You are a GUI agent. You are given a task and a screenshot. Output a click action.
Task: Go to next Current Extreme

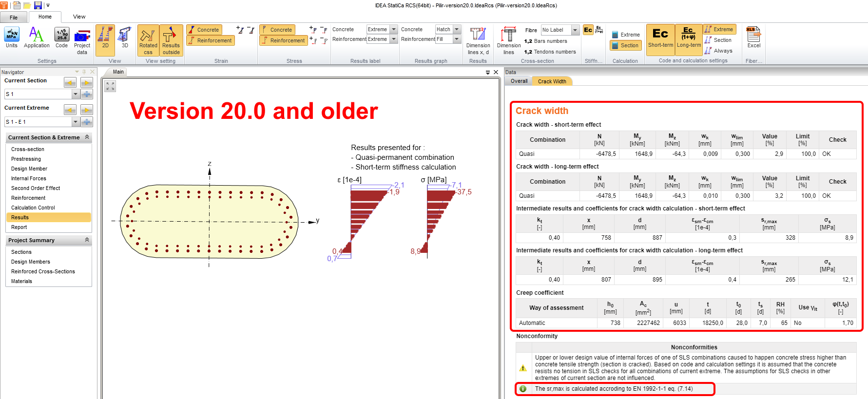point(87,110)
